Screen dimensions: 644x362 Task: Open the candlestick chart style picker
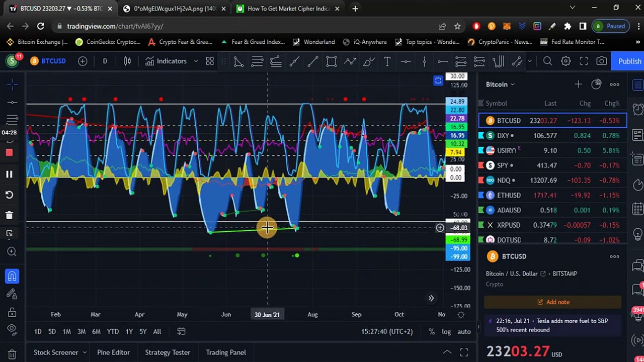(x=127, y=61)
